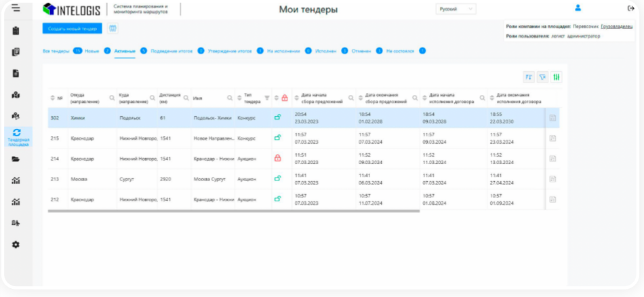Switch to the Все тендеры tab
Viewport: 644px width, 297px height.
tap(56, 51)
